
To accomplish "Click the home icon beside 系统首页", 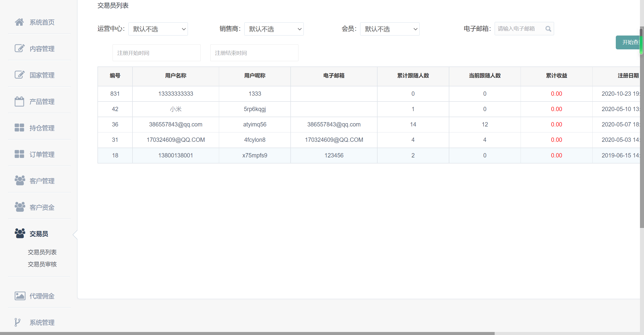I will pos(19,22).
